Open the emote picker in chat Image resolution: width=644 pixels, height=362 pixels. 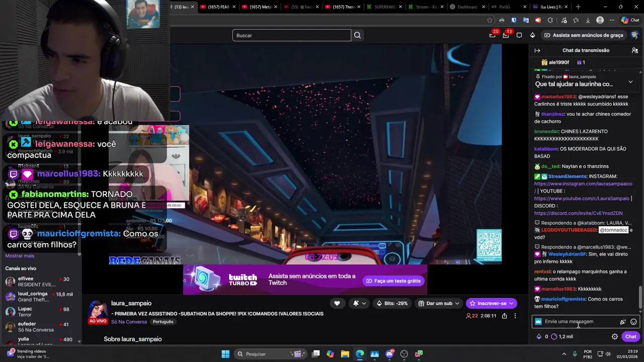click(x=633, y=322)
